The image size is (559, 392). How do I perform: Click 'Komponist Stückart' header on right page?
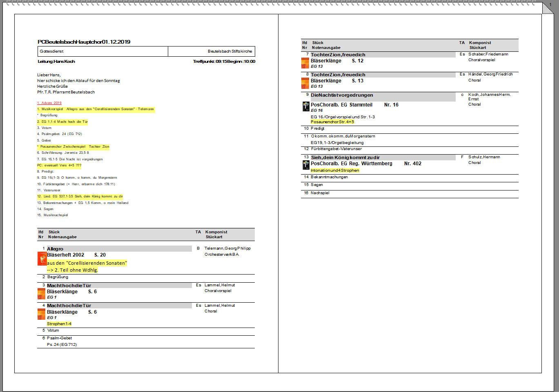(x=480, y=45)
